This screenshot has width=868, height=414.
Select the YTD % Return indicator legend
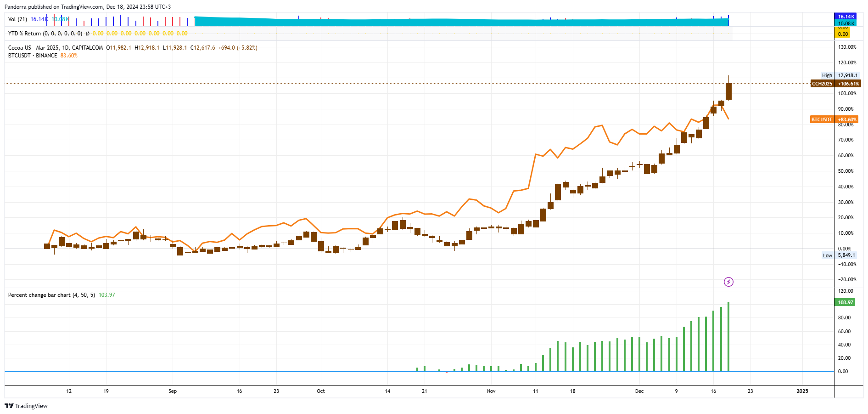coord(45,34)
